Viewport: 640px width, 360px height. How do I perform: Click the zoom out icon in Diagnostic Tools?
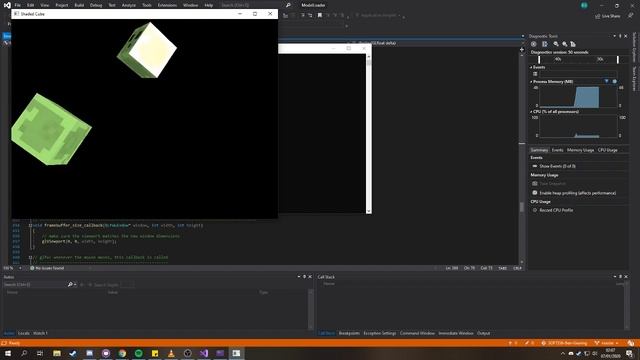[564, 44]
